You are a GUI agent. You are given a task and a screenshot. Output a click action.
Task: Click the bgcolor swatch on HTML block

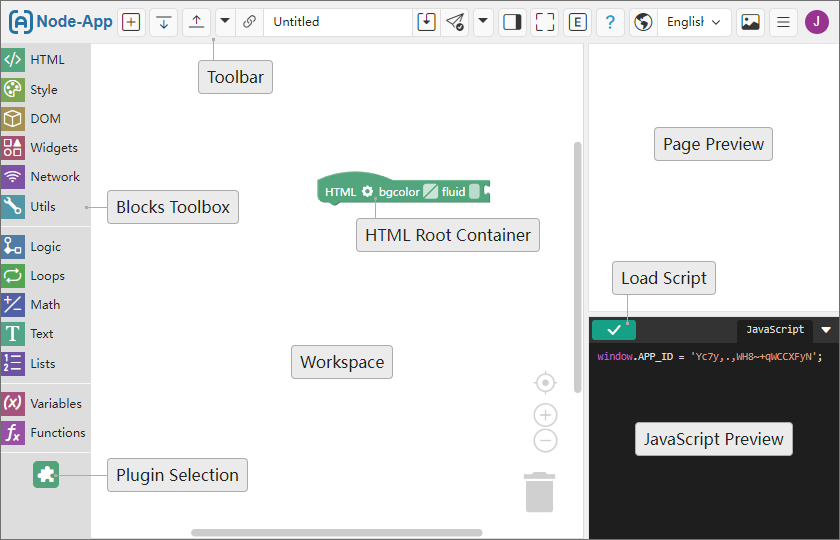(x=430, y=192)
